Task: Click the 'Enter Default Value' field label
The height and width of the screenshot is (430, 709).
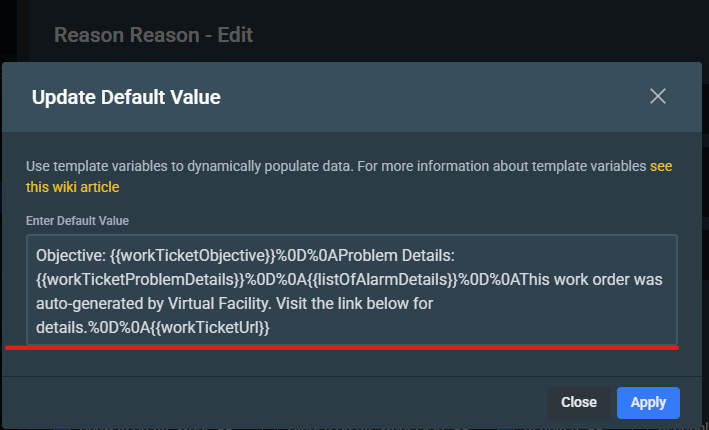Action: [x=77, y=220]
